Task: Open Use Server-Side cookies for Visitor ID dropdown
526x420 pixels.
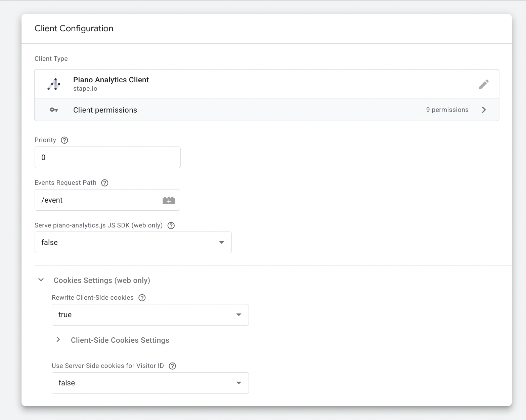Action: tap(150, 383)
